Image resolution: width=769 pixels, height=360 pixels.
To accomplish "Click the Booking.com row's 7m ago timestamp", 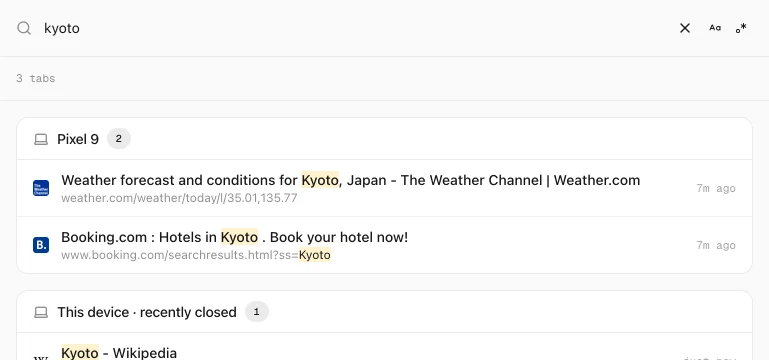I will coord(716,245).
